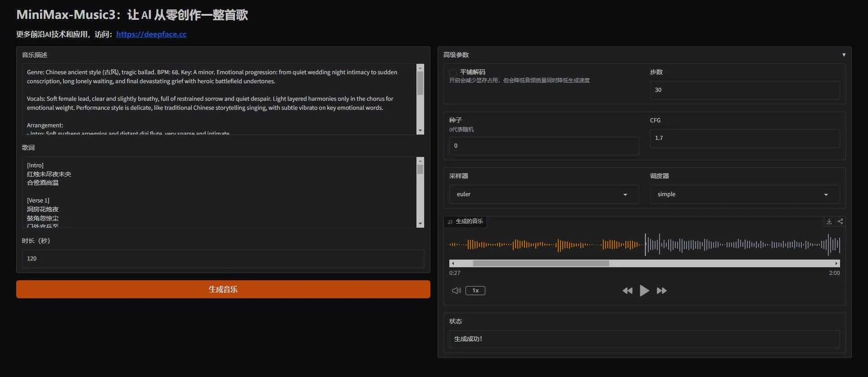
Task: Click the MiniMax-Music3 page title
Action: tap(132, 15)
